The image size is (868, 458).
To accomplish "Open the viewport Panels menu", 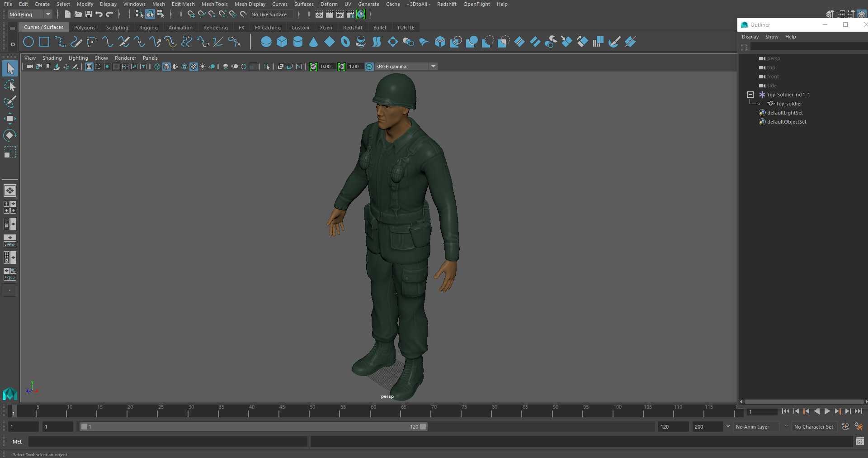I will (x=150, y=58).
